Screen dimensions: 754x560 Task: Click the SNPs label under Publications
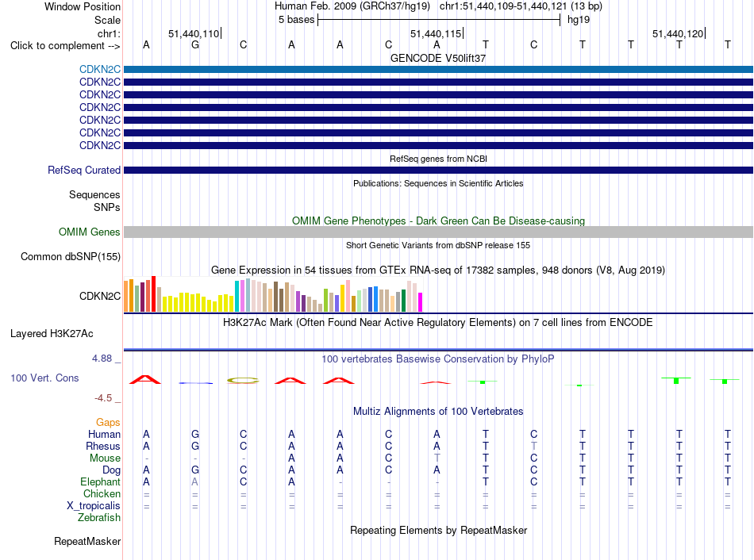[x=107, y=207]
